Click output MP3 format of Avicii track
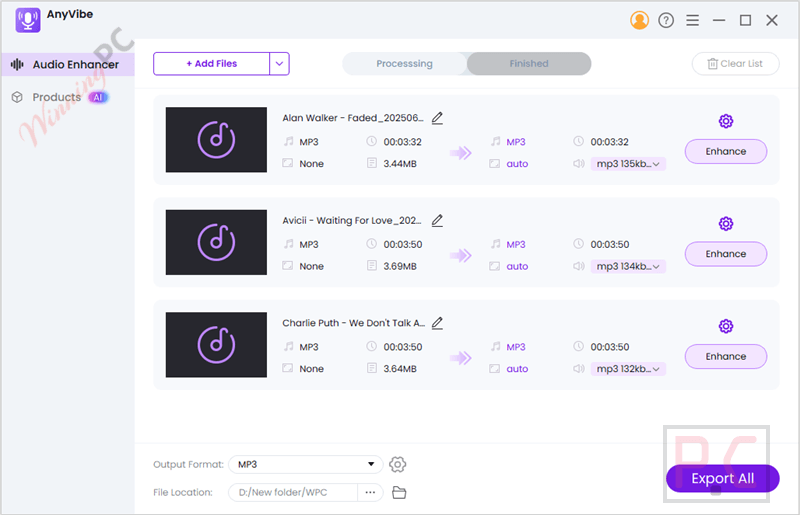 [x=516, y=244]
